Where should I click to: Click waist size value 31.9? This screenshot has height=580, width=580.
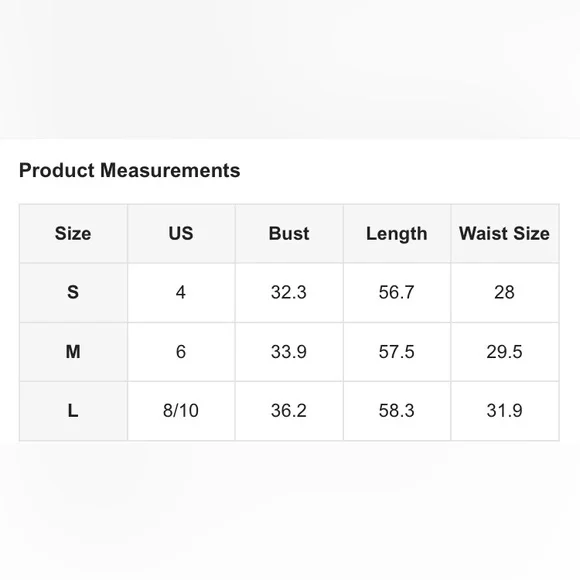pos(505,411)
